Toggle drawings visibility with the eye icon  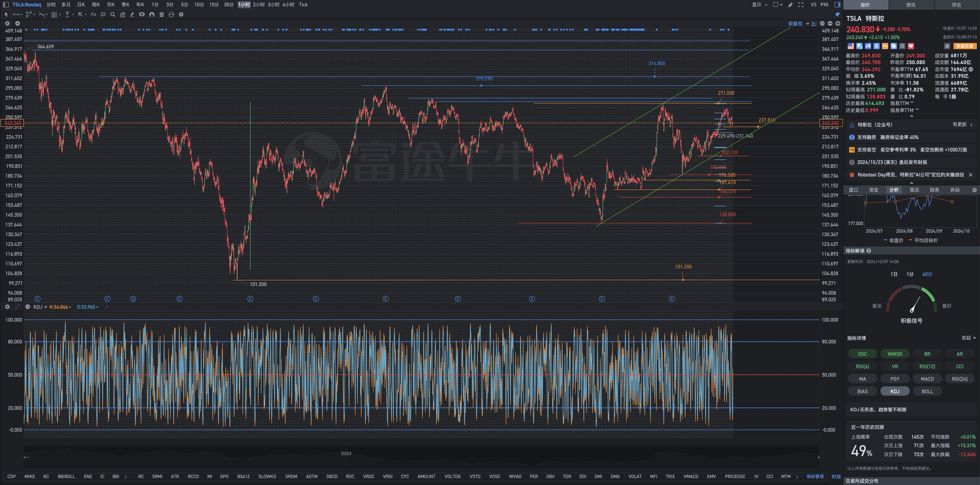tap(142, 14)
